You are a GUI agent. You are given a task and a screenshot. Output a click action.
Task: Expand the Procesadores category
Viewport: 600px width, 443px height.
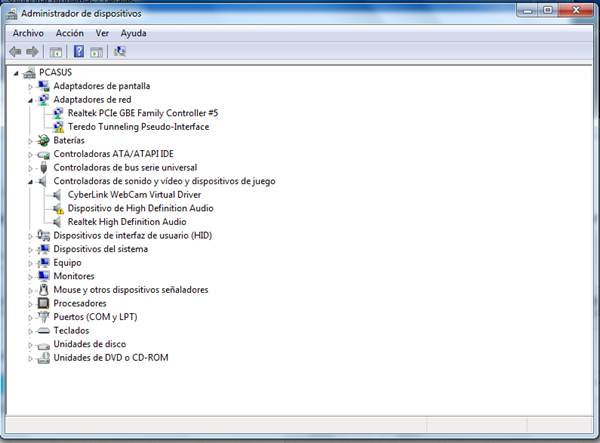[30, 304]
